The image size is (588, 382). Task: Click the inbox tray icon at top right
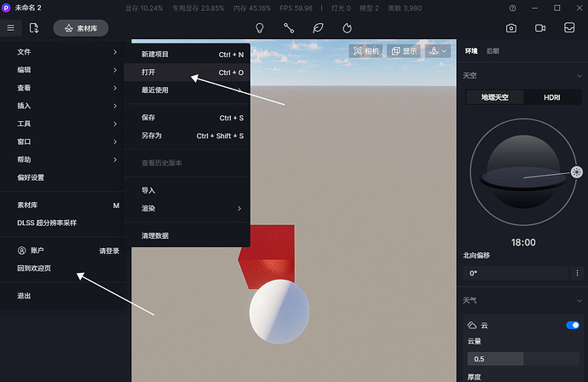point(569,28)
